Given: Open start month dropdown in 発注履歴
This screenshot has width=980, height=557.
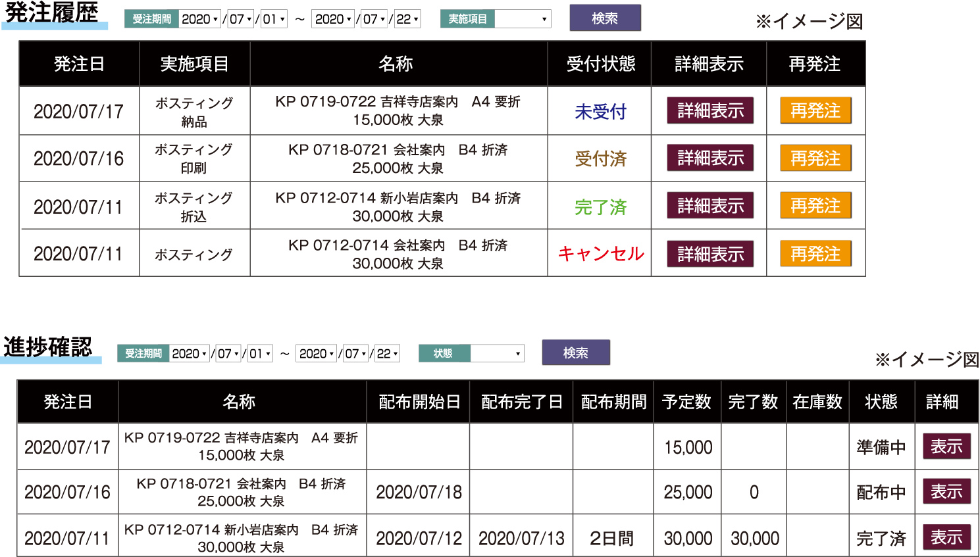Looking at the screenshot, I should point(241,19).
